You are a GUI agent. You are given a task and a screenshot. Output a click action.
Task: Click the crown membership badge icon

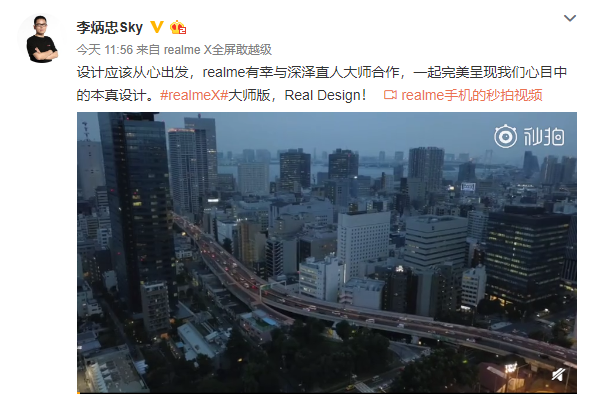(178, 28)
